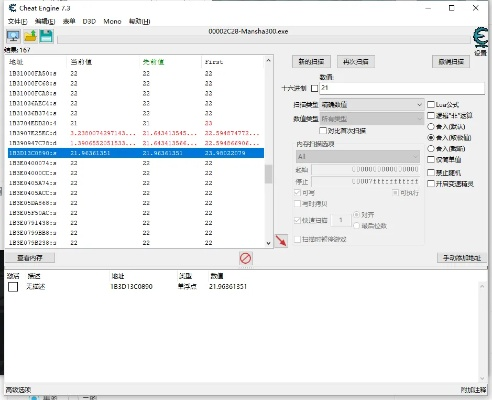
Task: Open the process list computer icon
Action: tap(13, 36)
